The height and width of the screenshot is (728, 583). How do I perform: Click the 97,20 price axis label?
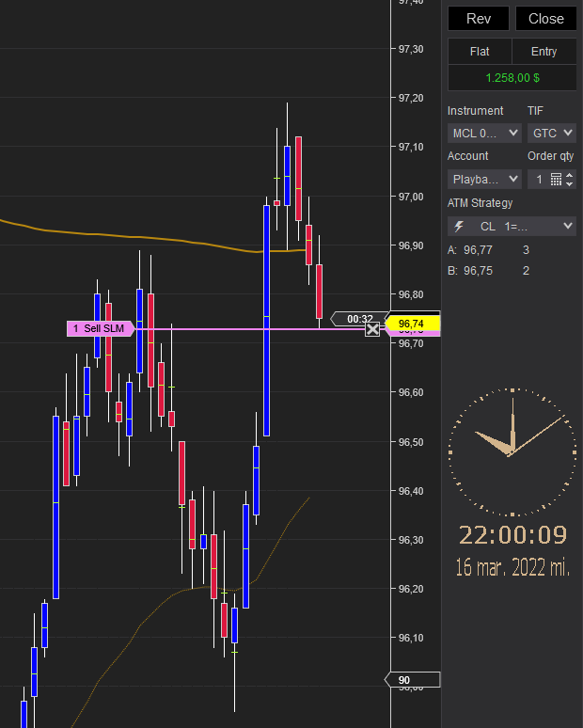pyautogui.click(x=411, y=98)
